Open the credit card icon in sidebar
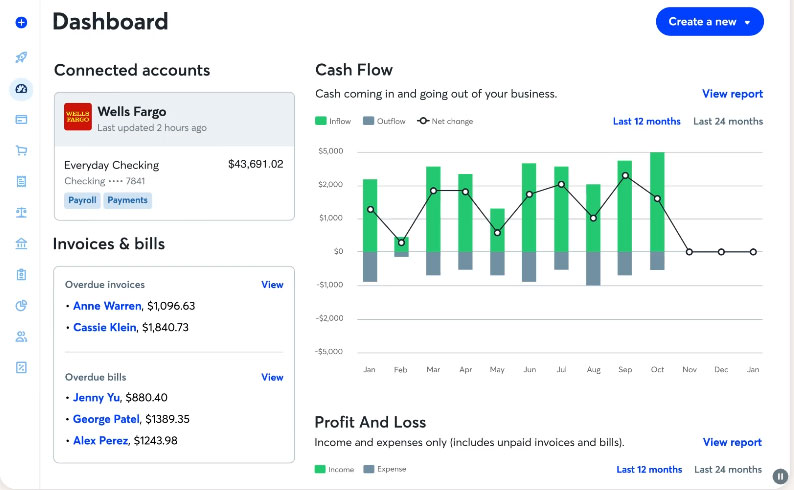The width and height of the screenshot is (794, 490). [x=21, y=120]
